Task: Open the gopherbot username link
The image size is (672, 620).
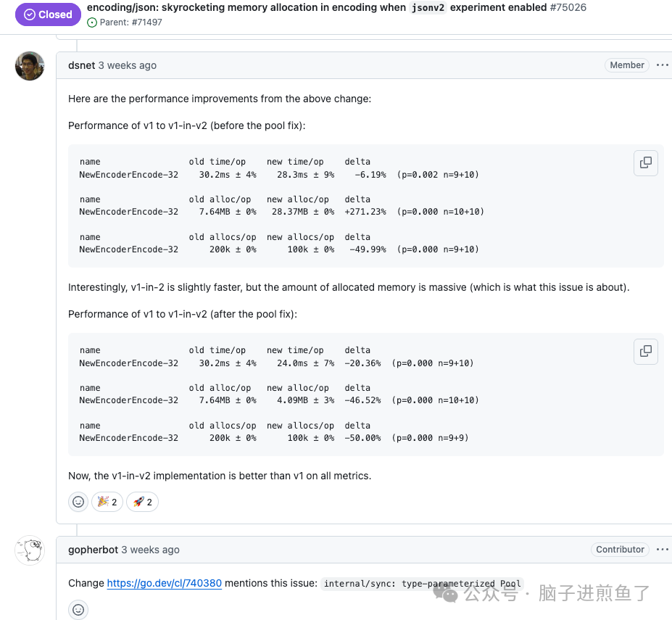Action: 93,550
